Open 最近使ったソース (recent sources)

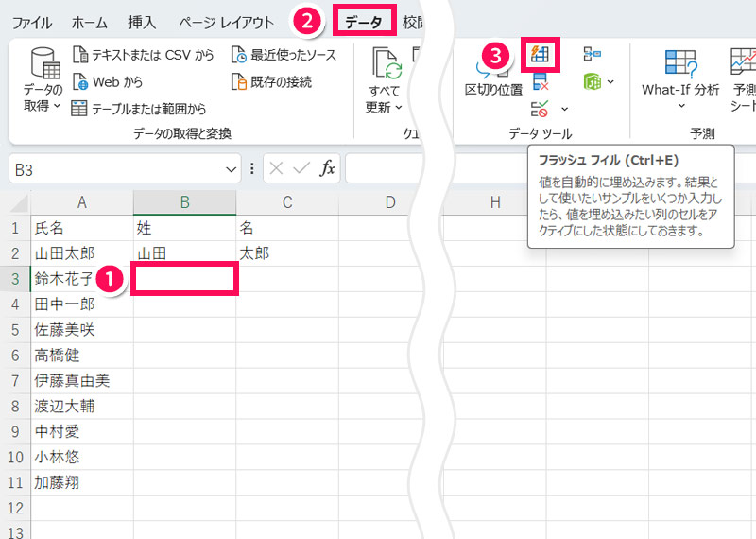(x=283, y=55)
